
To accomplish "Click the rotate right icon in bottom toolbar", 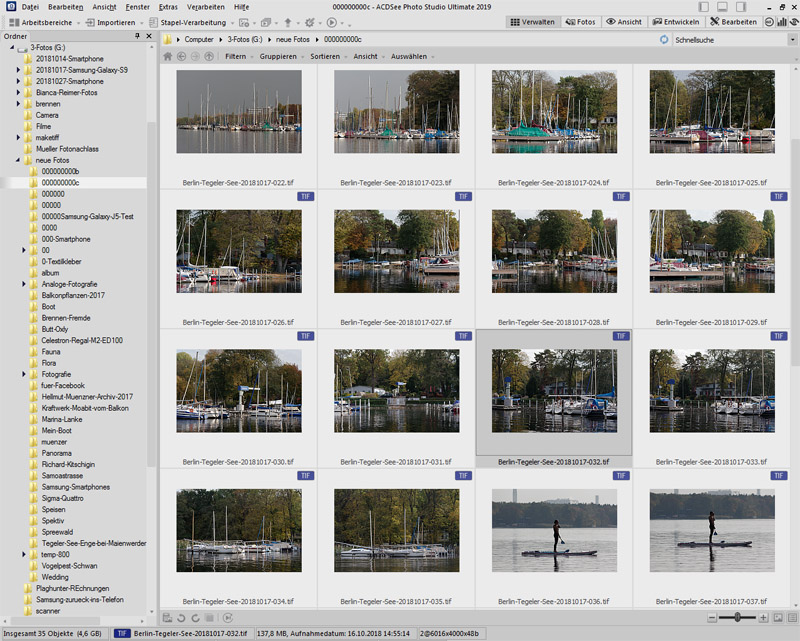I will (x=195, y=618).
